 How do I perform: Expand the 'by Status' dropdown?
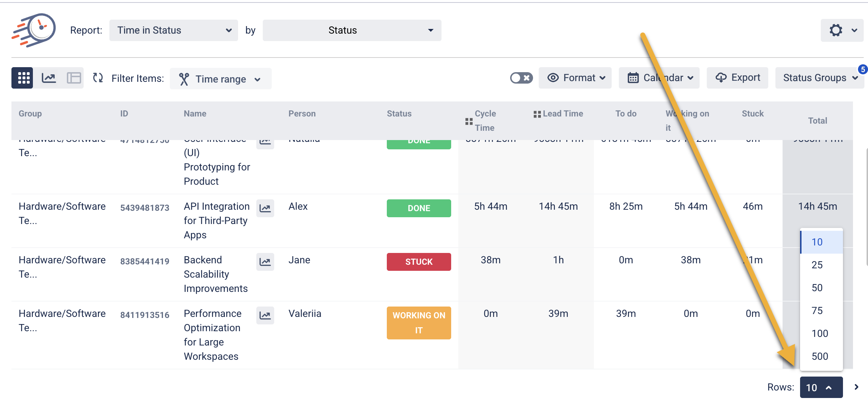pyautogui.click(x=352, y=30)
